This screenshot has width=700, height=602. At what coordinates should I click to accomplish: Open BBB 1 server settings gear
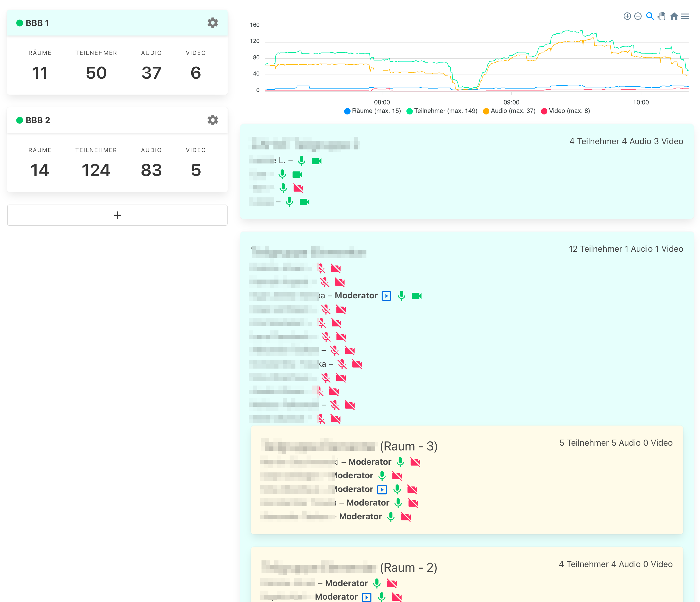[x=212, y=23]
